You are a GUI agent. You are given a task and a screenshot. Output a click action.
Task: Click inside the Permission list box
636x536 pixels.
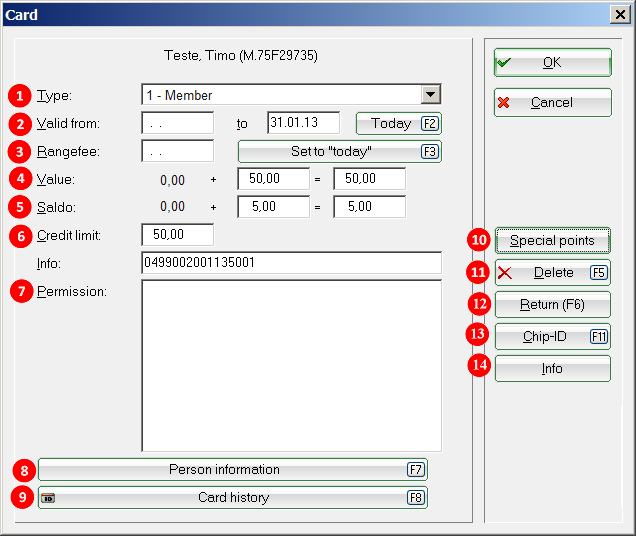291,365
